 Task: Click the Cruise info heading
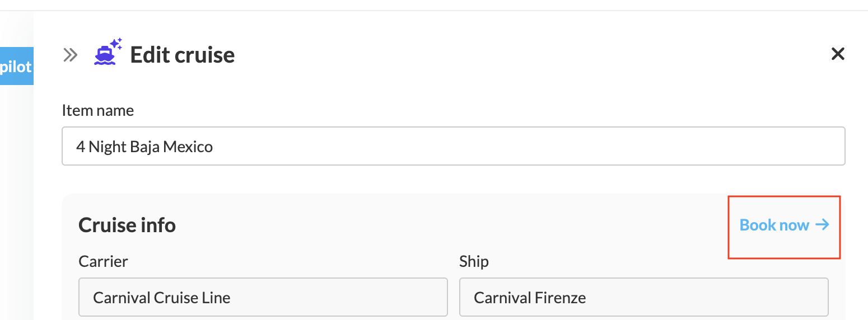click(x=127, y=225)
